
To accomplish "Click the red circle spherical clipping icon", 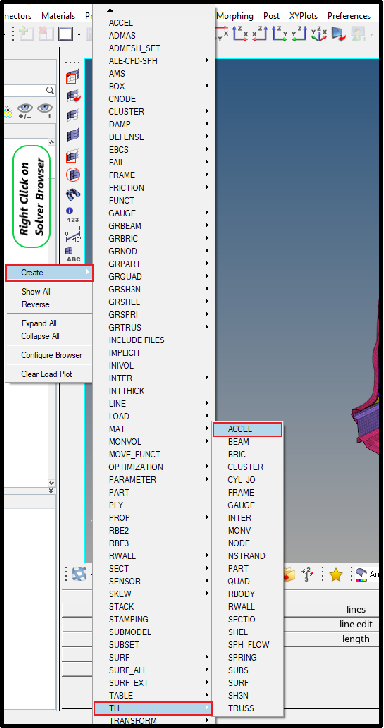I will (72, 175).
